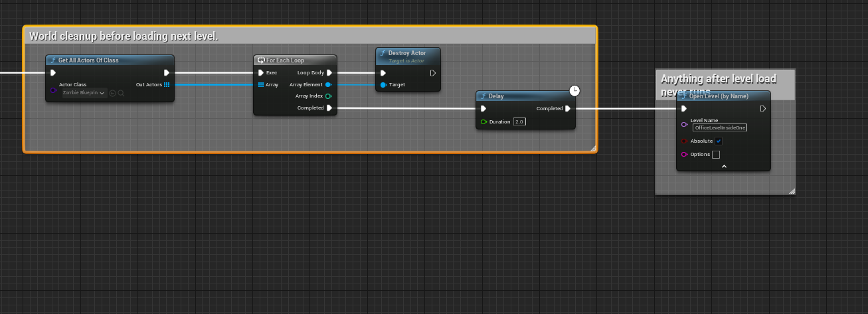
Task: Click the green Duration input pin
Action: pyautogui.click(x=483, y=122)
